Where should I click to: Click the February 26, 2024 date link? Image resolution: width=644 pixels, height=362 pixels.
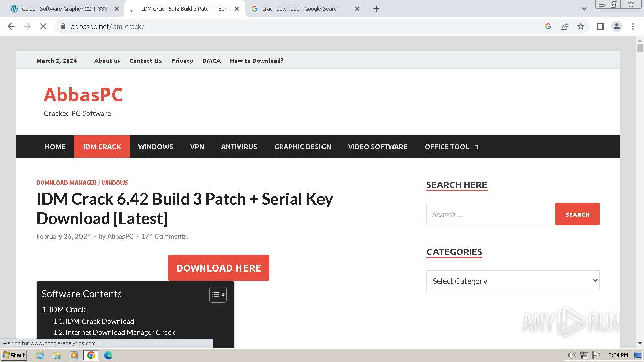pos(63,236)
